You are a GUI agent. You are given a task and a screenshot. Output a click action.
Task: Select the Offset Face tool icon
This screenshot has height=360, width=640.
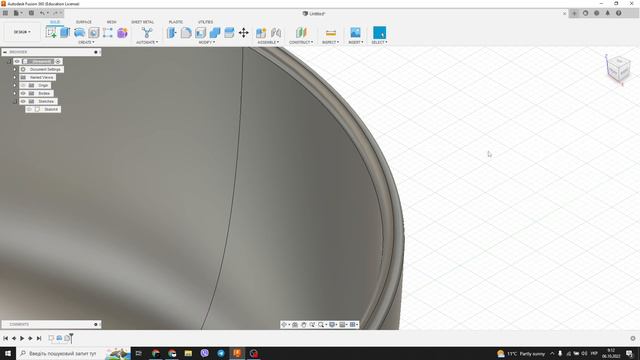pos(229,33)
